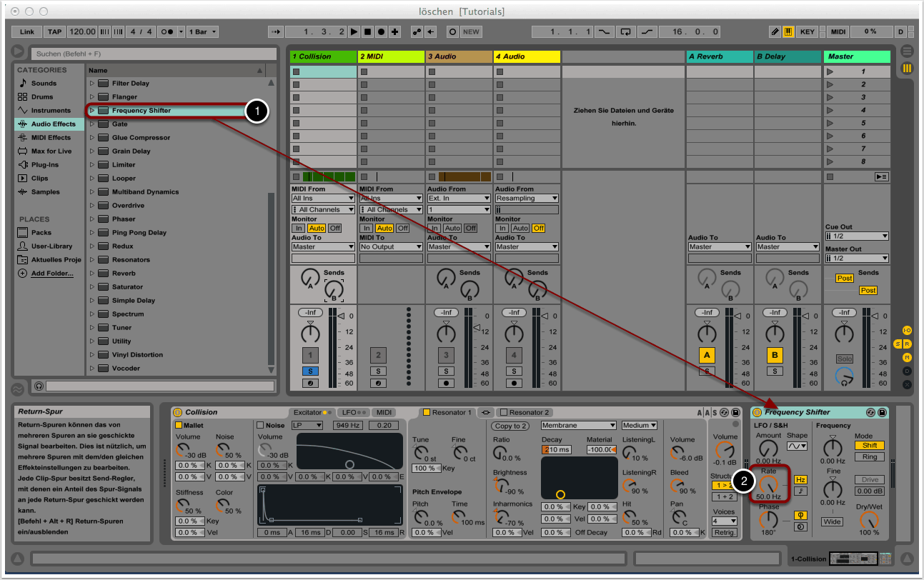924x580 pixels.
Task: Toggle the Mallet section checkbox
Action: click(x=179, y=426)
